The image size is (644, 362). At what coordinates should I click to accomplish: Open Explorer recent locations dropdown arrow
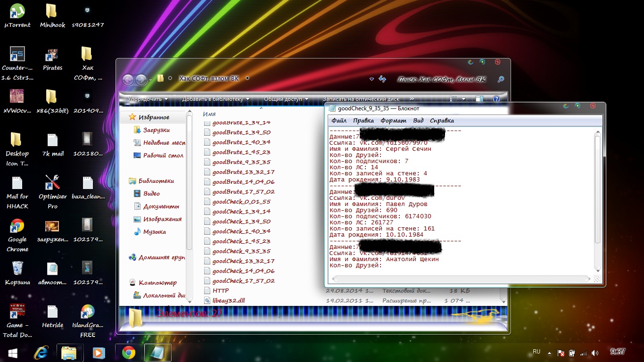tap(150, 80)
